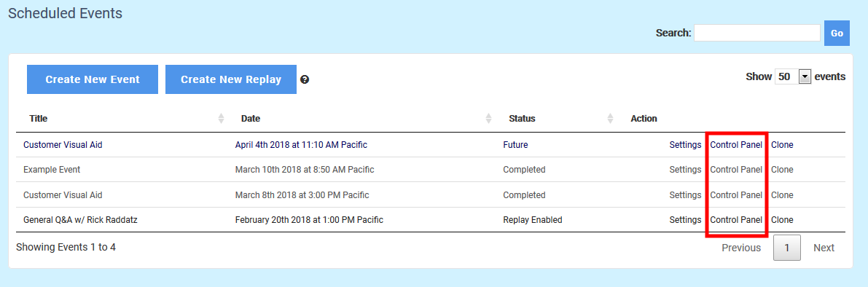
Task: Clone the General Q&A w/ Rick Raddatz event
Action: click(782, 219)
